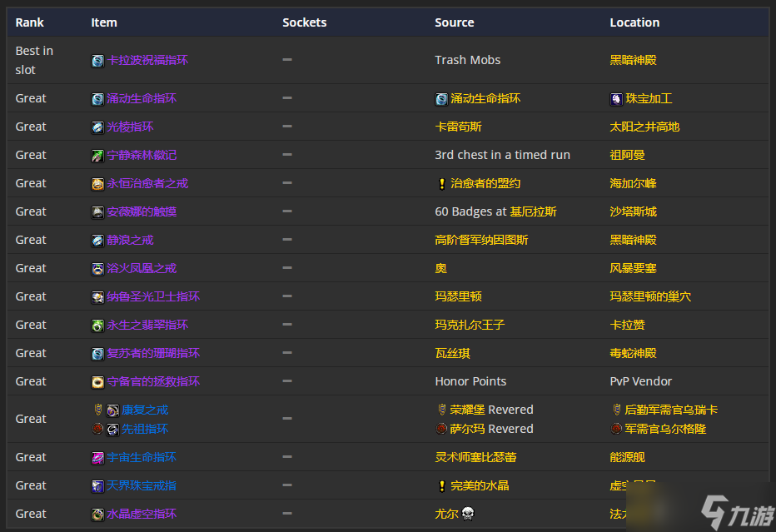The height and width of the screenshot is (532, 776).
Task: Go to the 祖阿曼 location link
Action: (627, 156)
